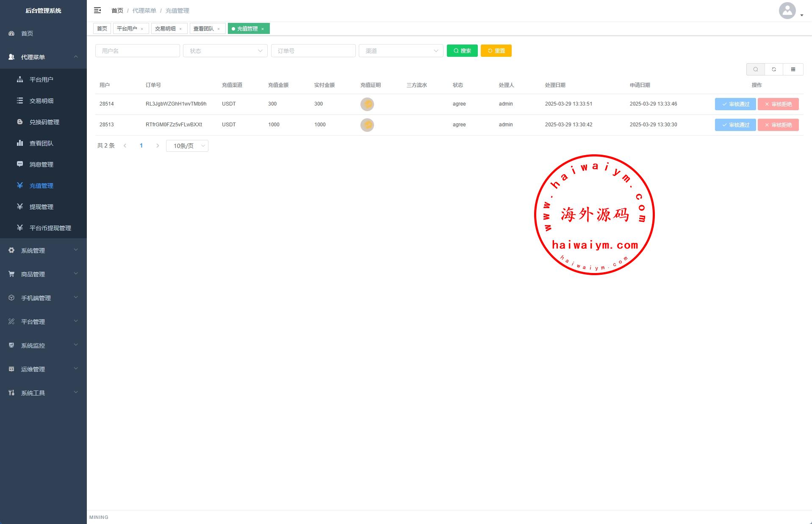The height and width of the screenshot is (524, 812).
Task: Click the sidebar collapse hamburger icon
Action: [97, 10]
